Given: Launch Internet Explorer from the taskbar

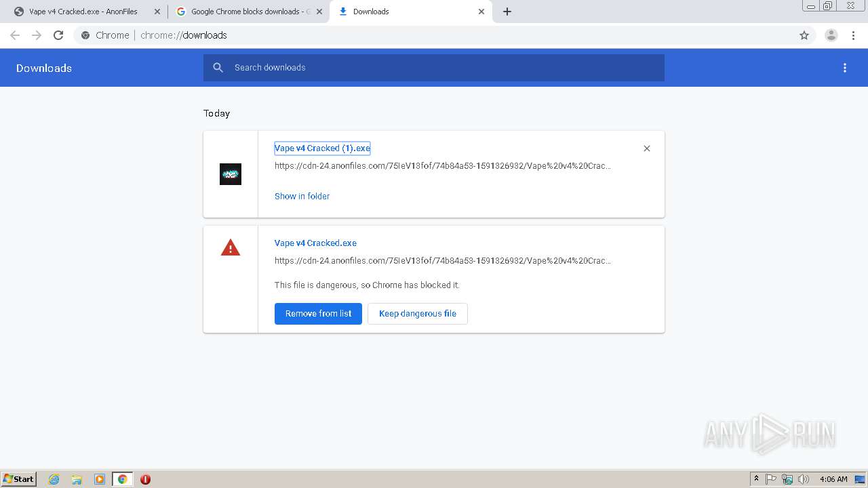Looking at the screenshot, I should tap(54, 479).
